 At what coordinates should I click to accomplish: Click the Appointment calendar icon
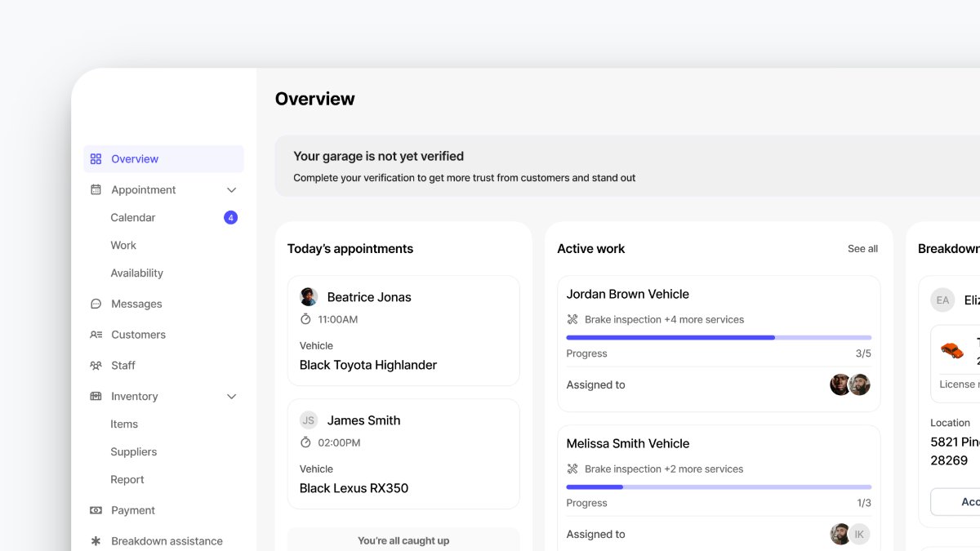[x=96, y=189]
